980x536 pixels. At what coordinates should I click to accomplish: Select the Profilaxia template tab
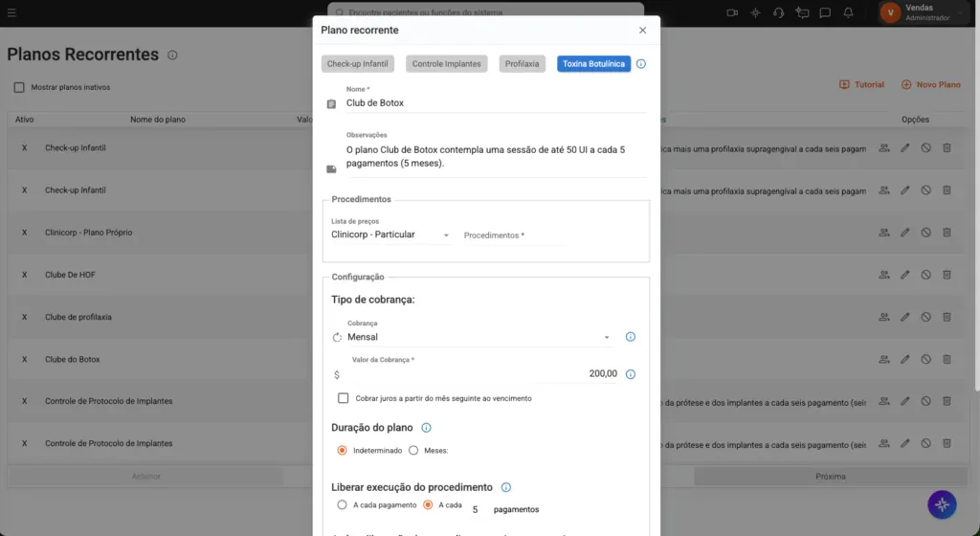coord(522,64)
